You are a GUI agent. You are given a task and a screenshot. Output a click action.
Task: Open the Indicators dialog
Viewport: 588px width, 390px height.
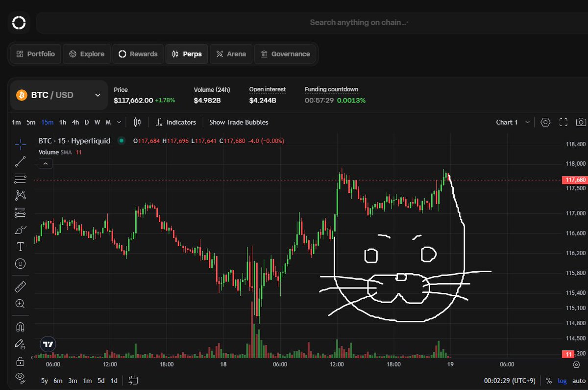point(176,122)
